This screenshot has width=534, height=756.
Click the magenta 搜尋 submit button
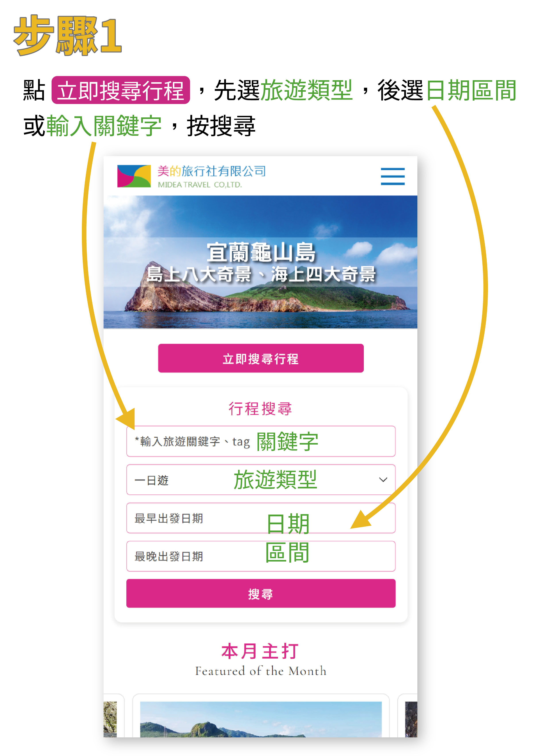pyautogui.click(x=261, y=594)
